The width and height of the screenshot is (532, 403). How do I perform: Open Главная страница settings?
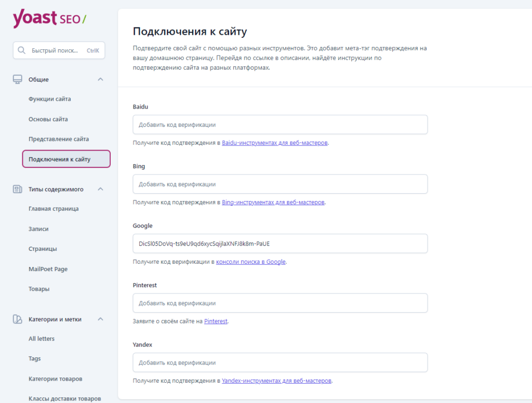[54, 209]
